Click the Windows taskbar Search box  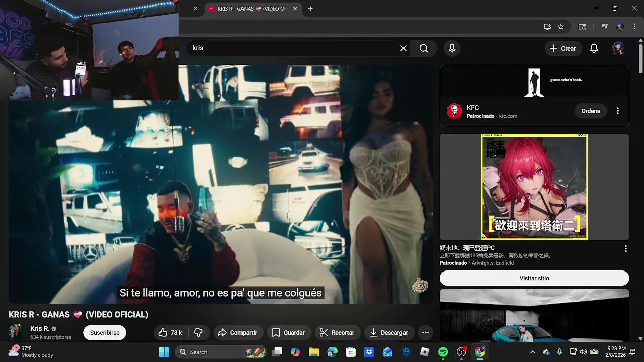(x=221, y=352)
